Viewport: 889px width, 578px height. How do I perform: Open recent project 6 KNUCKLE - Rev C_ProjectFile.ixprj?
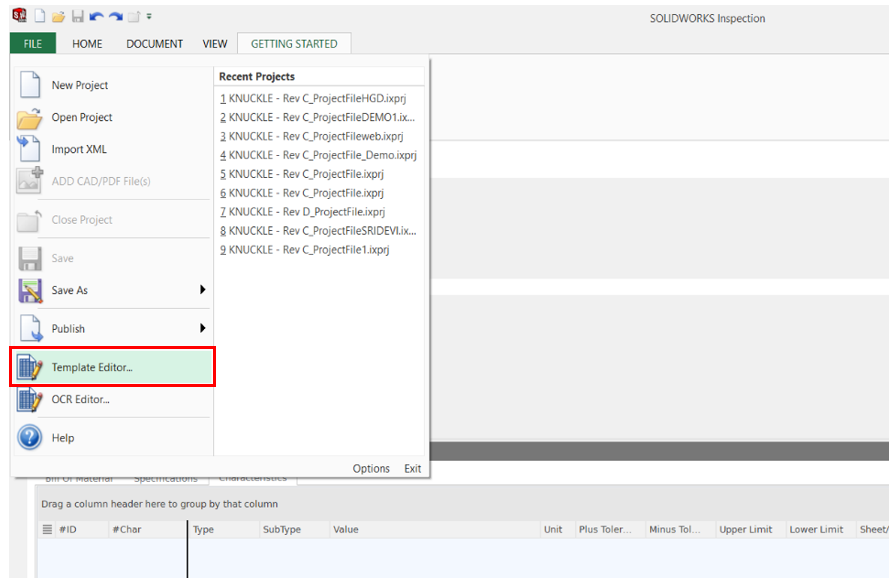click(302, 193)
